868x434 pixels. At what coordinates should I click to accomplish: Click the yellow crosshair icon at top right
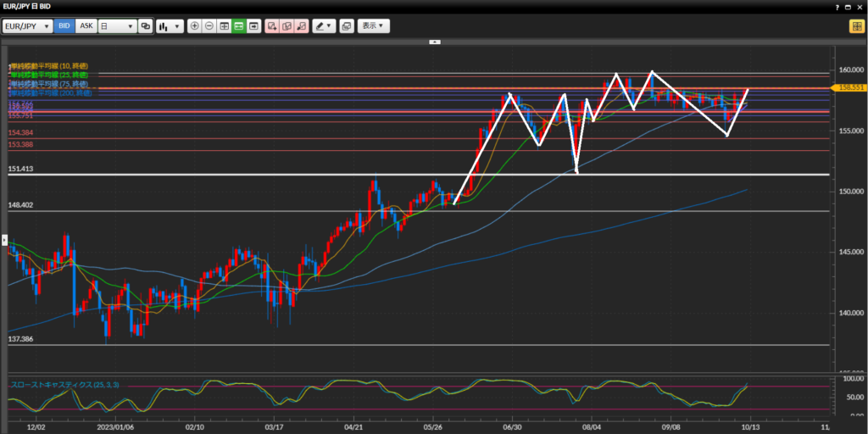[x=855, y=26]
